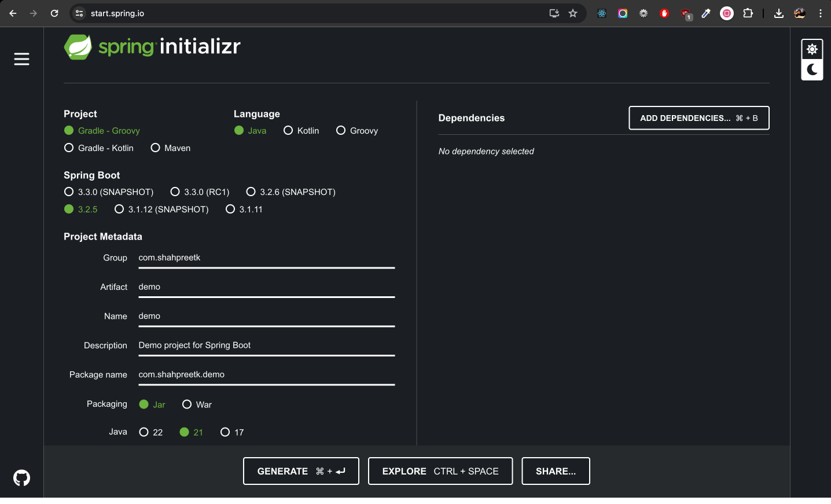Focus the browser address bar URL

click(117, 13)
